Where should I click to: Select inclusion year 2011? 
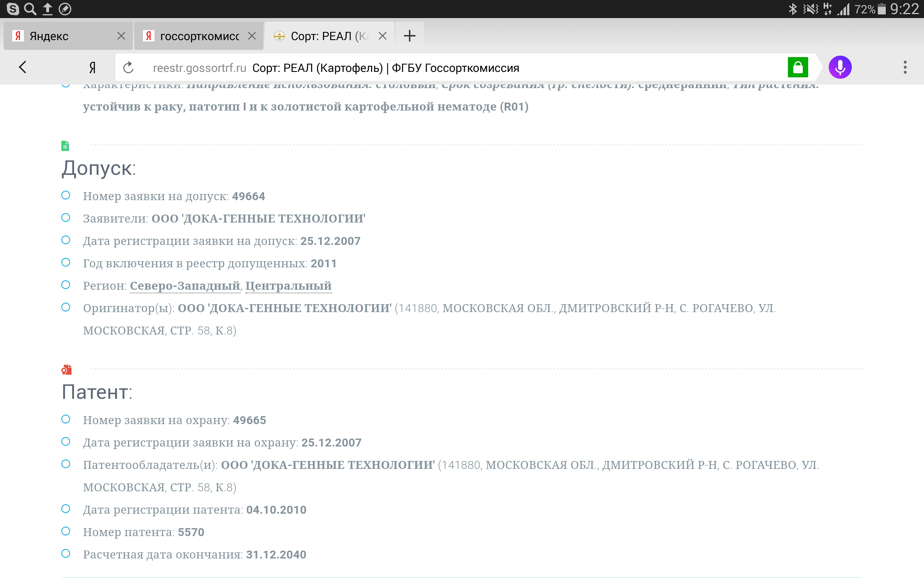(x=324, y=263)
